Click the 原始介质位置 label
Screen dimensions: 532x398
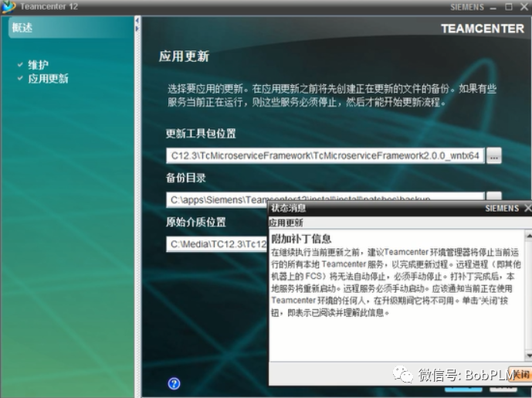point(196,222)
